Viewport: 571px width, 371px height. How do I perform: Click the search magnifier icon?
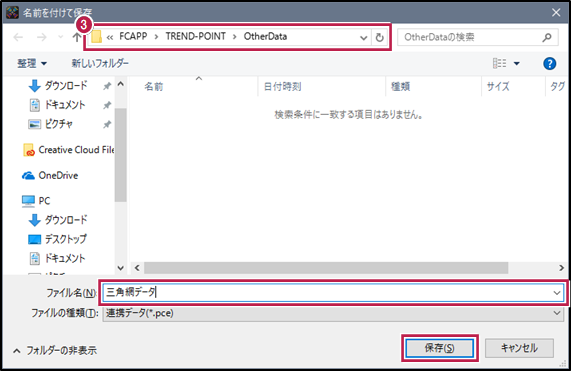(x=547, y=37)
